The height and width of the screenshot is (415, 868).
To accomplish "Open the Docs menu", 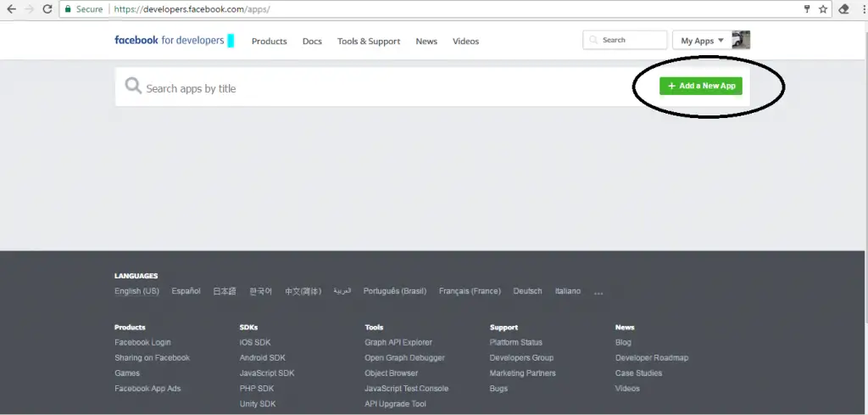I will click(x=312, y=41).
